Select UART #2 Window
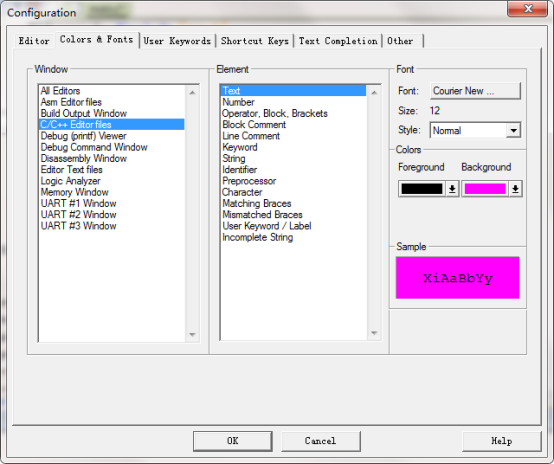554x464 pixels. 112,215
